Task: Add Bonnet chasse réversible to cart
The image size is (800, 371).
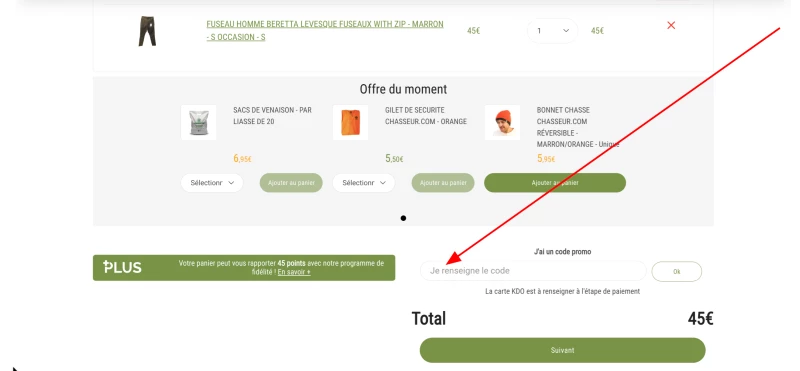Action: (x=555, y=183)
